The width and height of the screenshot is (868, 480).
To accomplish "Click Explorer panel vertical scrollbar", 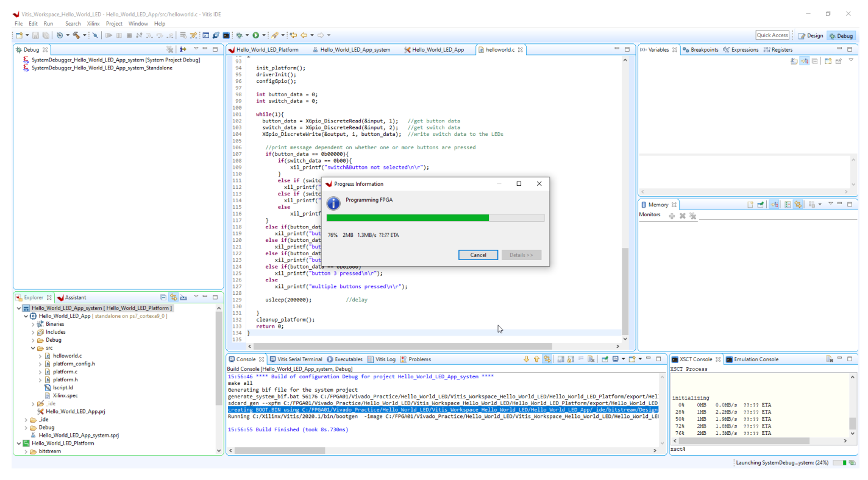I will 219,378.
